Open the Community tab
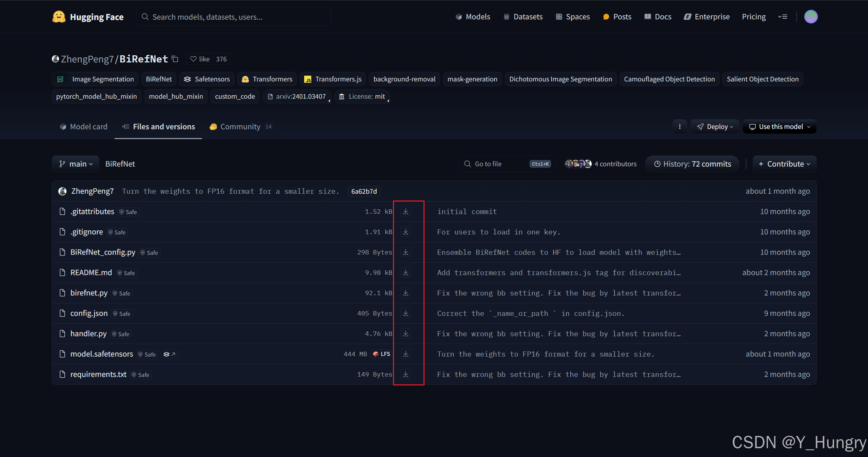Image resolution: width=868 pixels, height=457 pixels. [240, 127]
